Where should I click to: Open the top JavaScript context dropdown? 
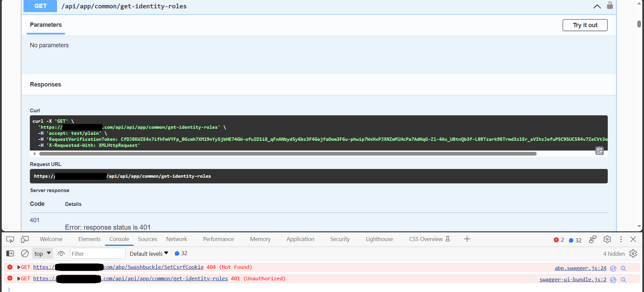tap(43, 254)
